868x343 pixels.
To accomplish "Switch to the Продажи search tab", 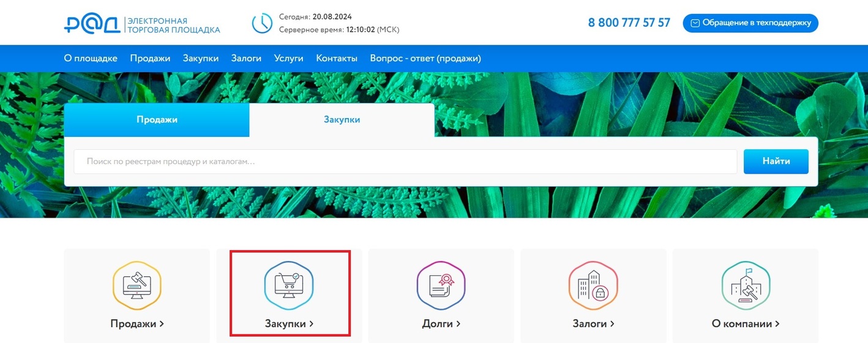I will [x=157, y=120].
